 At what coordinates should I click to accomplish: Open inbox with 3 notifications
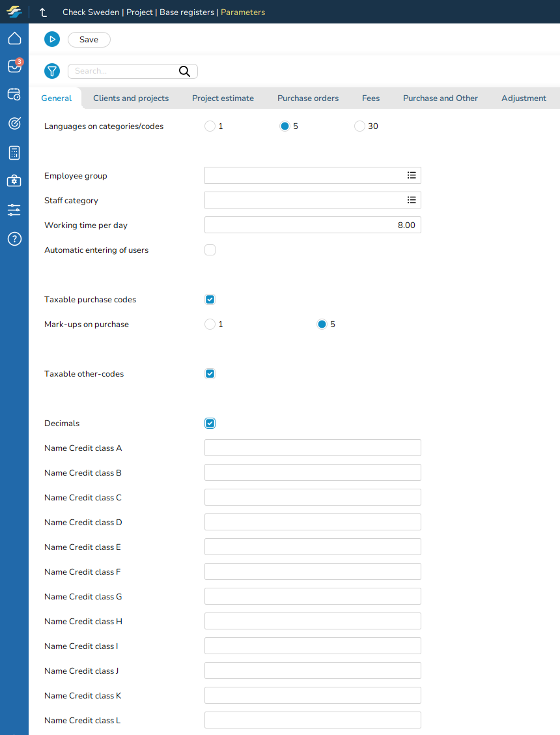pos(14,66)
